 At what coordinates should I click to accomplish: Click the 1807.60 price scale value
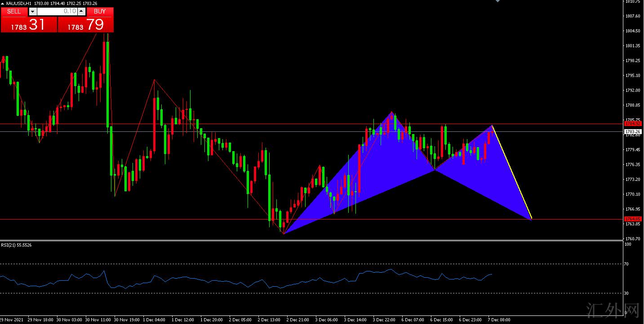[x=633, y=16]
